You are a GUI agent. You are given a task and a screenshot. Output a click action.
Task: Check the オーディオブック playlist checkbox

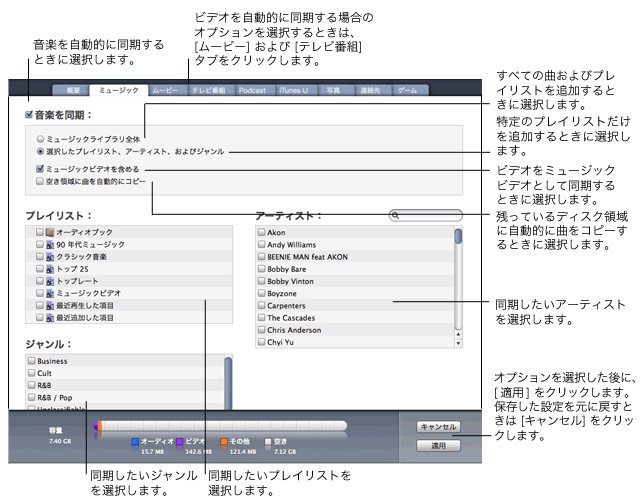(x=40, y=232)
